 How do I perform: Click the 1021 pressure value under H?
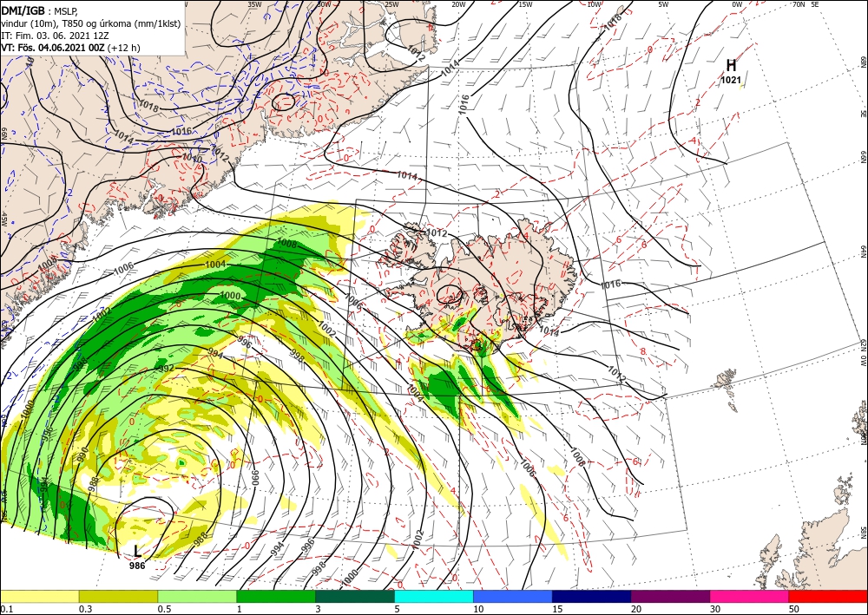[x=731, y=80]
